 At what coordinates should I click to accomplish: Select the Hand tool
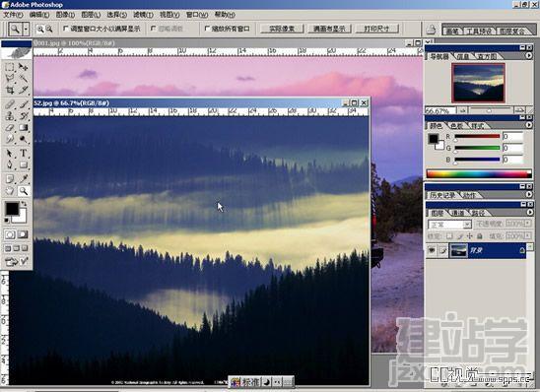[x=10, y=191]
